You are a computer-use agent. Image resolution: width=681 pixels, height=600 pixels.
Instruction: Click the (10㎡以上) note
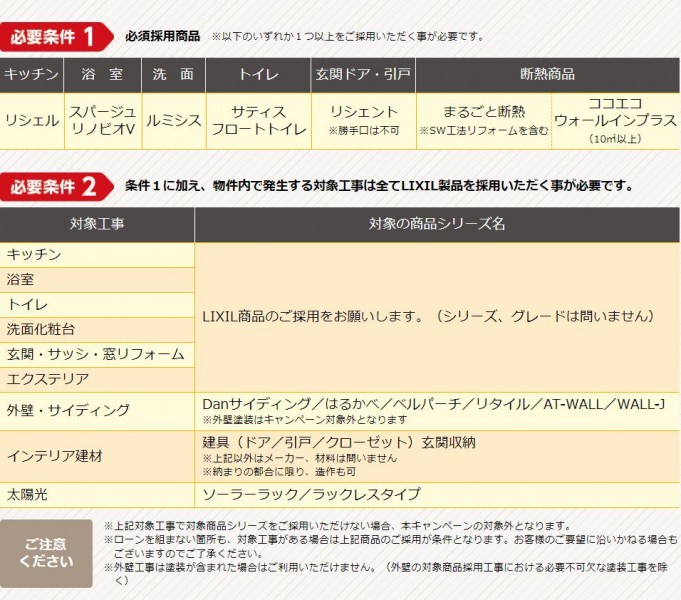tap(615, 139)
